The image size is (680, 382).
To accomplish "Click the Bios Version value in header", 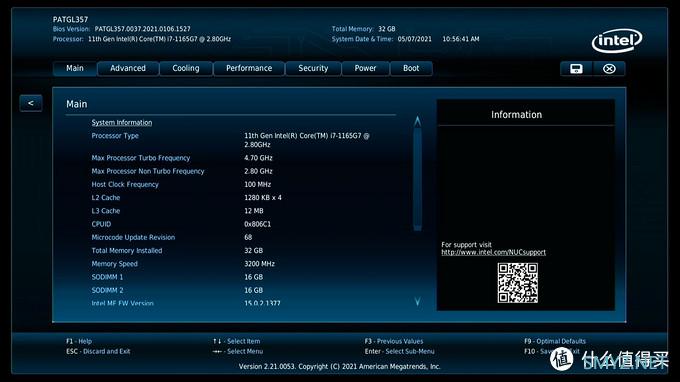I will pos(143,29).
